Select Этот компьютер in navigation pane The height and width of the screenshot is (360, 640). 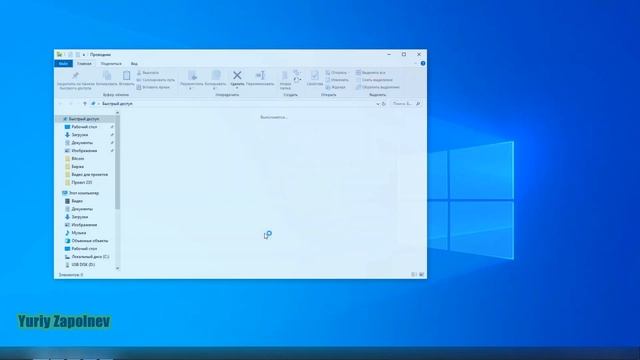coord(84,193)
